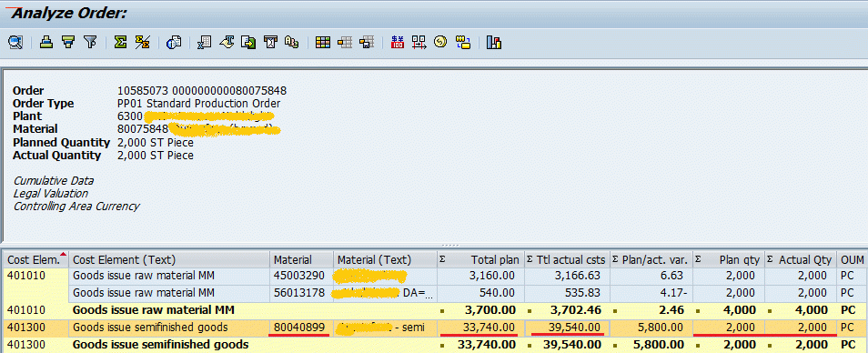
Task: Click material number 56013178
Action: pos(299,292)
